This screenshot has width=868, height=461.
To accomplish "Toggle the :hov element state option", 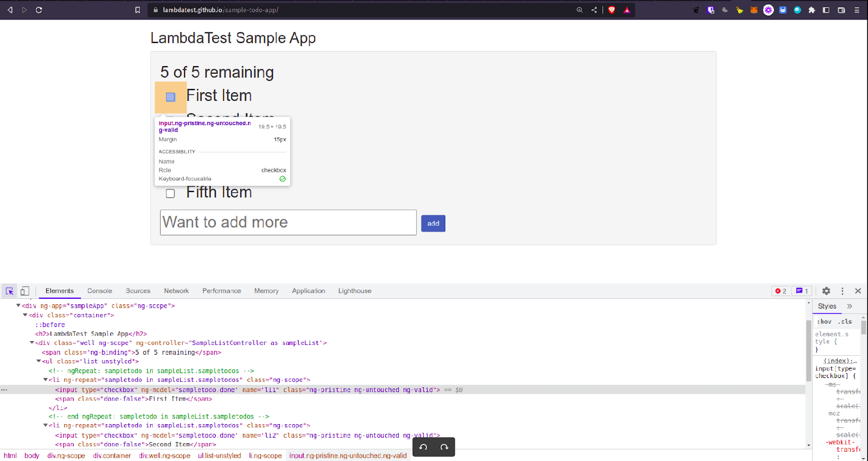I will click(x=824, y=322).
